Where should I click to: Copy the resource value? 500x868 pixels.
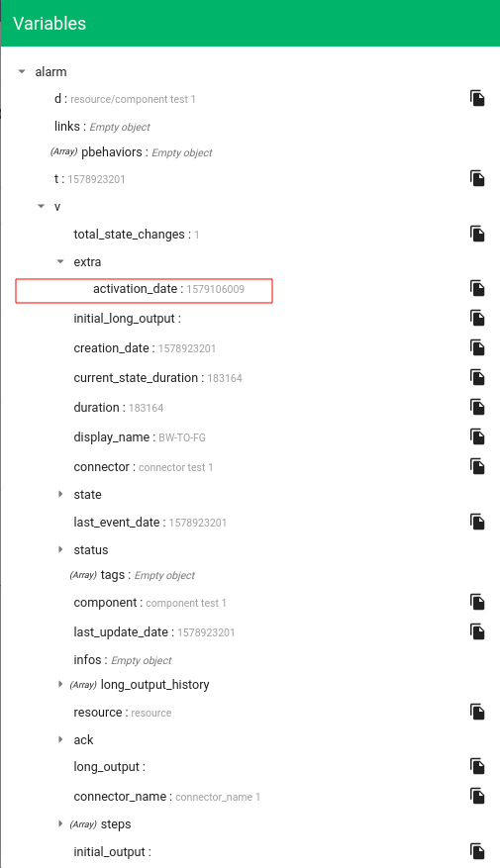477,712
